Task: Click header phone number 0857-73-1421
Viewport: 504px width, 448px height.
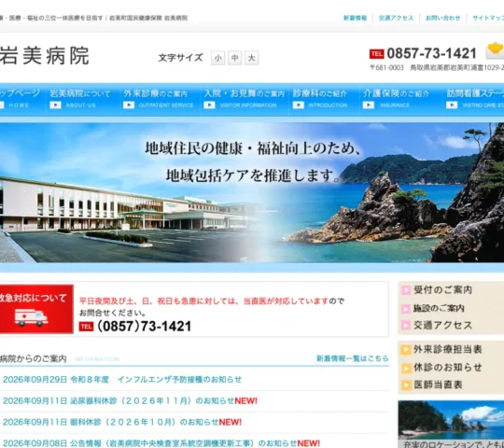Action: coord(431,53)
